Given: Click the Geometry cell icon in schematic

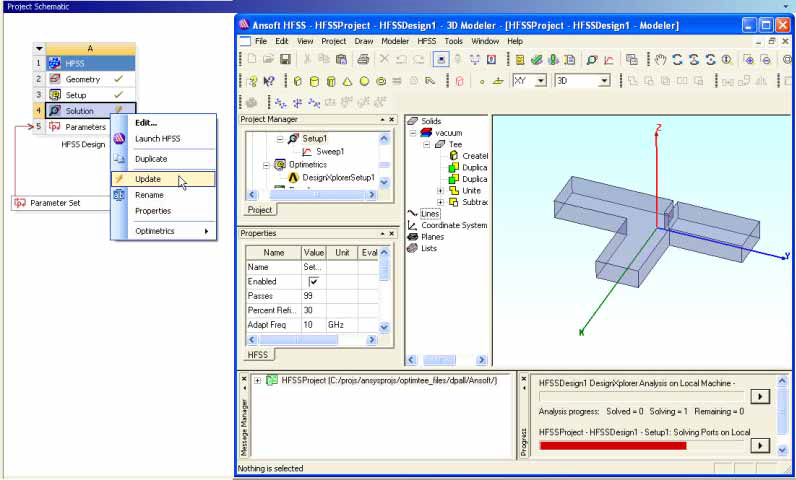Looking at the screenshot, I should [54, 79].
